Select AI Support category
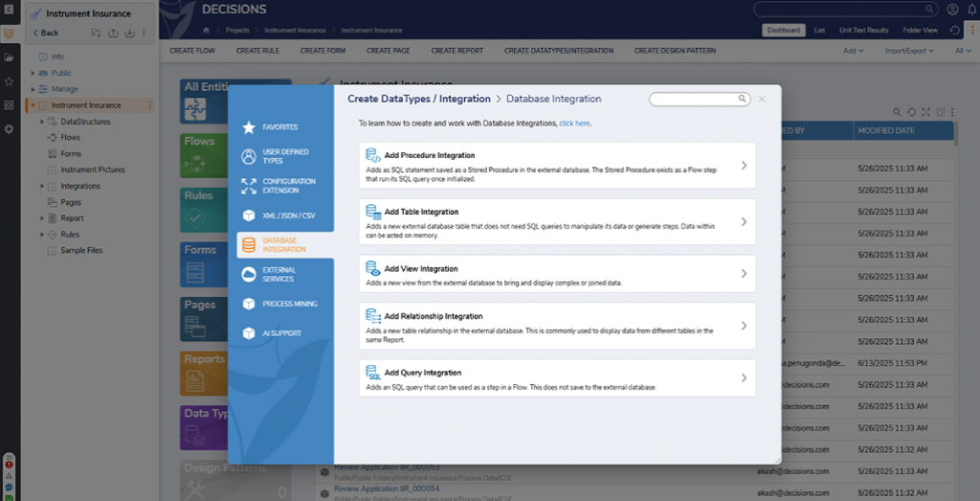 tap(280, 333)
